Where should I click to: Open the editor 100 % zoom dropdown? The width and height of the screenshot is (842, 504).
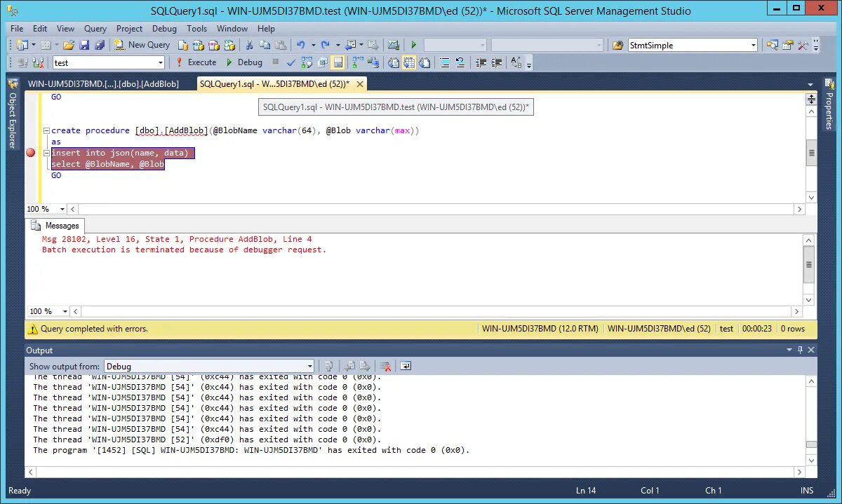[x=62, y=209]
